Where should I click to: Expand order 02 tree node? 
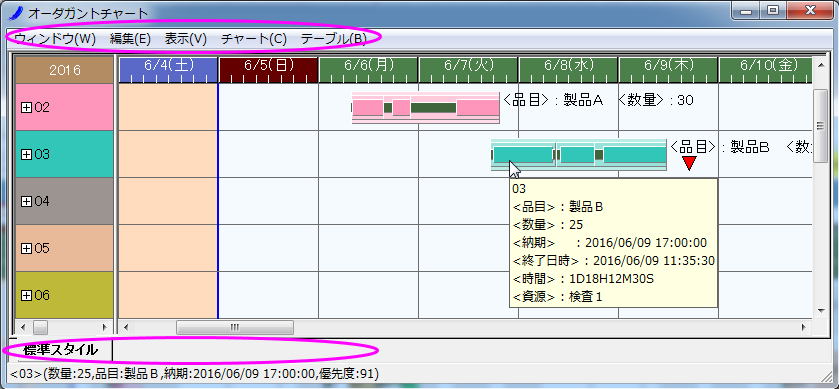(x=26, y=108)
